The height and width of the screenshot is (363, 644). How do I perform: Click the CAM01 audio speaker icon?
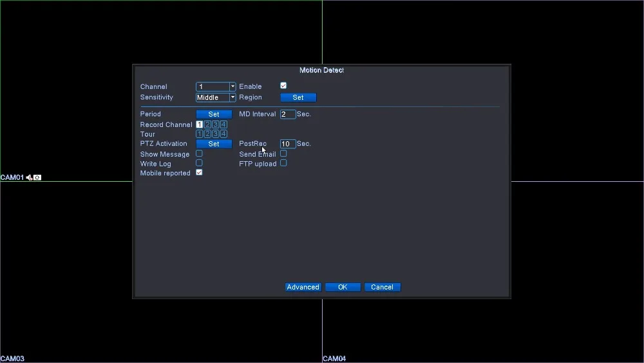(x=29, y=177)
